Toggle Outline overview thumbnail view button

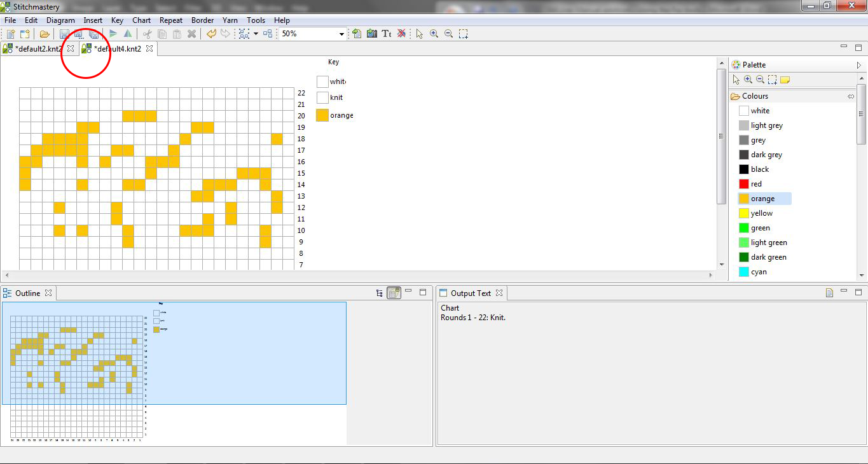tap(394, 293)
